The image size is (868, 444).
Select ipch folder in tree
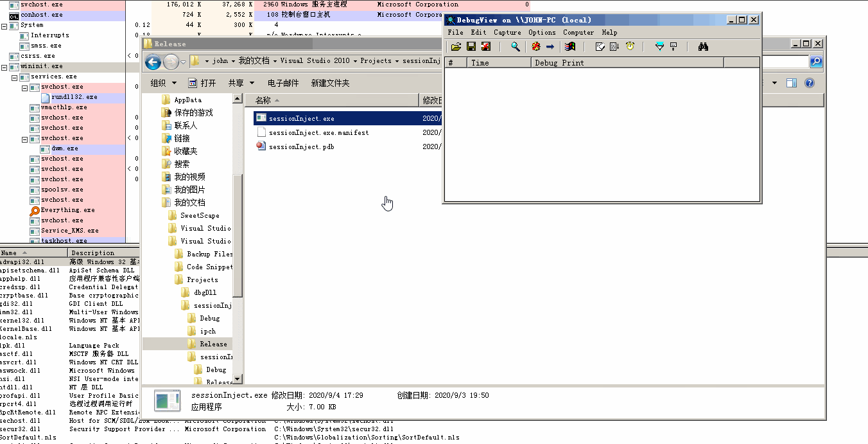208,331
